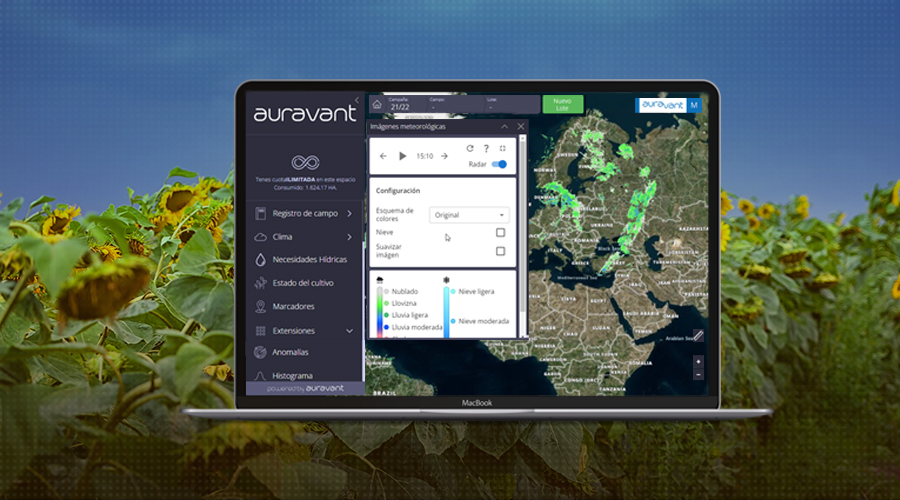900x500 pixels.
Task: Zoom in on the map
Action: (698, 362)
